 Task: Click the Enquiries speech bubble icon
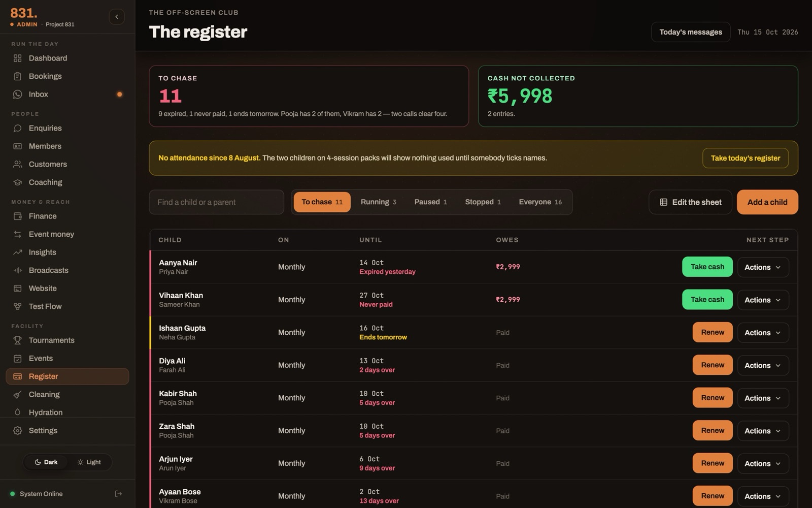pos(17,129)
